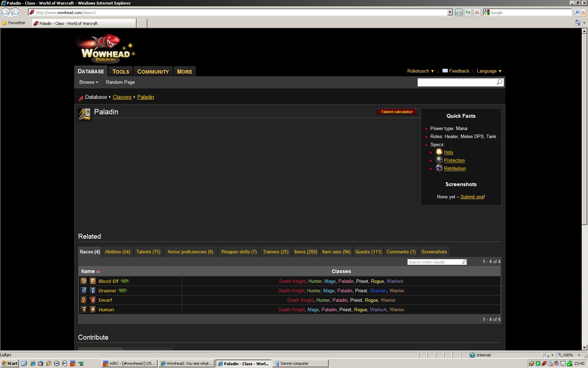Click the site search magnifier icon
The height and width of the screenshot is (368, 588).
(499, 82)
